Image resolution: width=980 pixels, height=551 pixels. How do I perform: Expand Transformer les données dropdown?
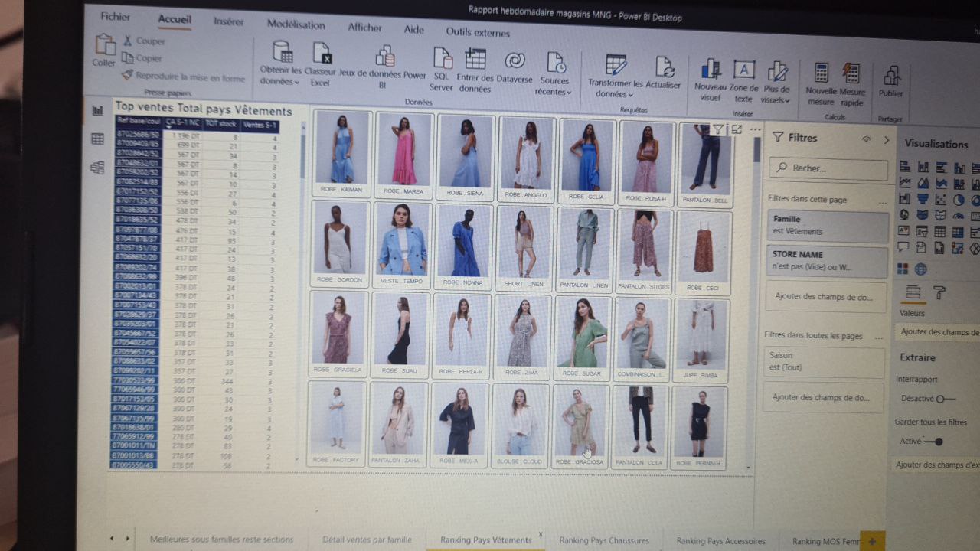(x=630, y=95)
